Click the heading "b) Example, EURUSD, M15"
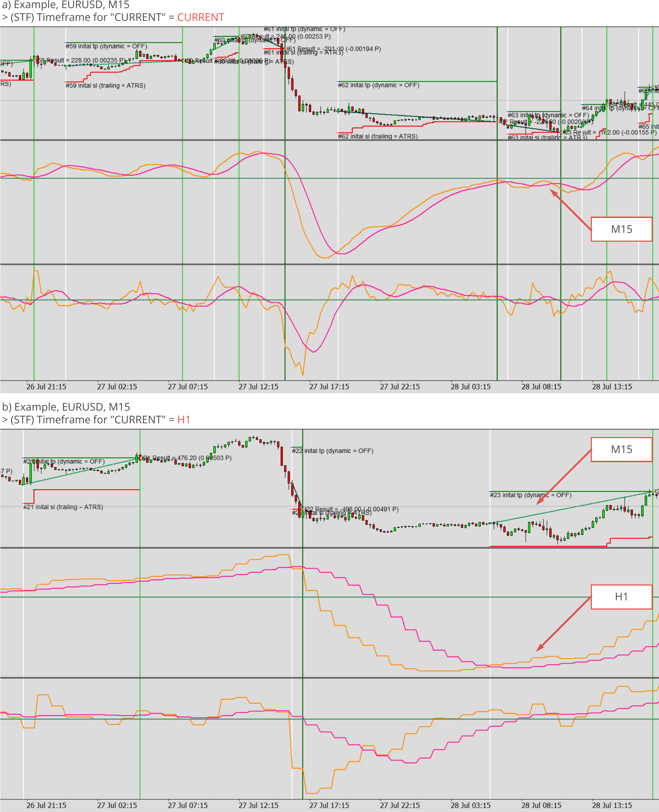 [66, 407]
